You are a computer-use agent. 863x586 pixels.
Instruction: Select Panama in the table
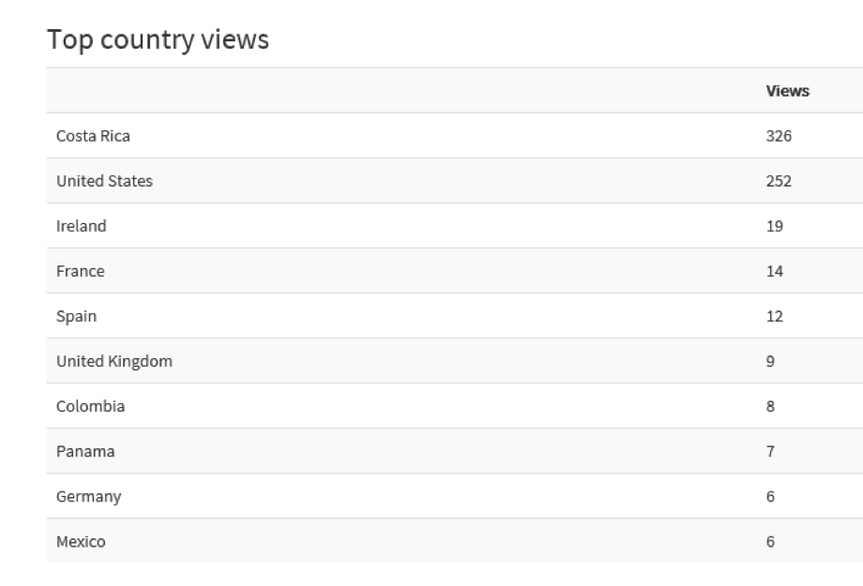tap(85, 451)
